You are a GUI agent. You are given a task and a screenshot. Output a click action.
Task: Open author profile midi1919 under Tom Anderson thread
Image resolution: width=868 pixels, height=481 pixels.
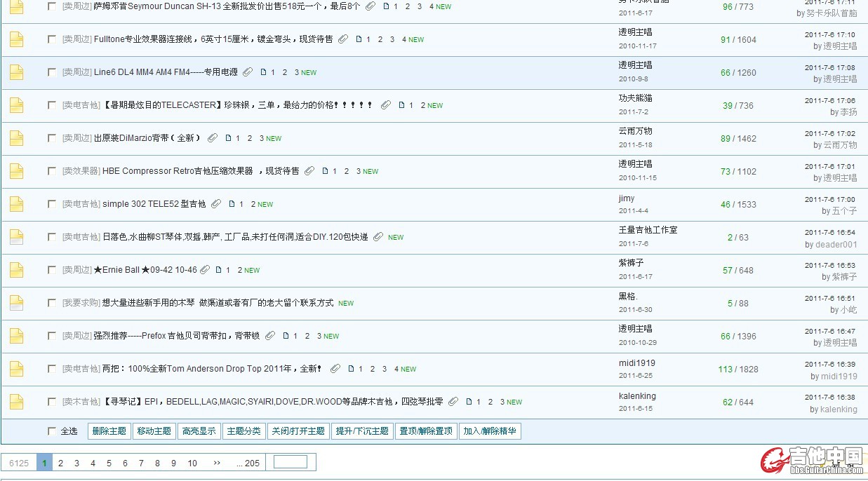click(x=637, y=363)
